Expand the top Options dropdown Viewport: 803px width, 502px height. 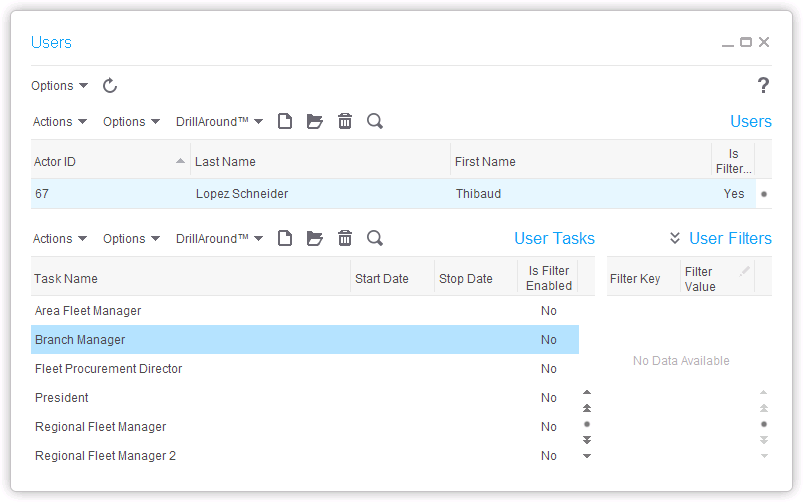pyautogui.click(x=59, y=86)
